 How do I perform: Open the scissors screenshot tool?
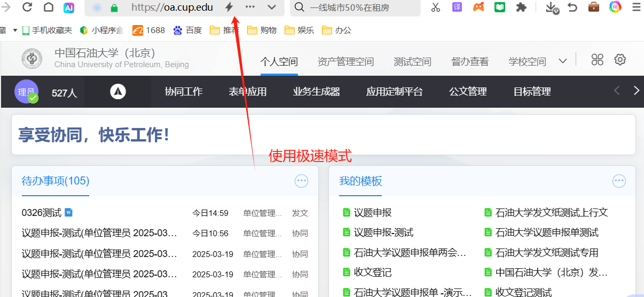coord(436,7)
